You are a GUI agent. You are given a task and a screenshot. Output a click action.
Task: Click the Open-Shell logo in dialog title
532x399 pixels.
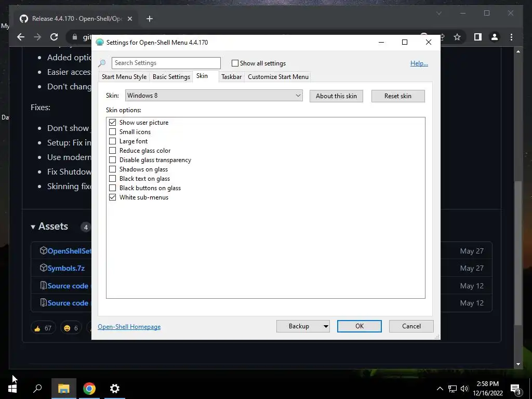pyautogui.click(x=100, y=43)
